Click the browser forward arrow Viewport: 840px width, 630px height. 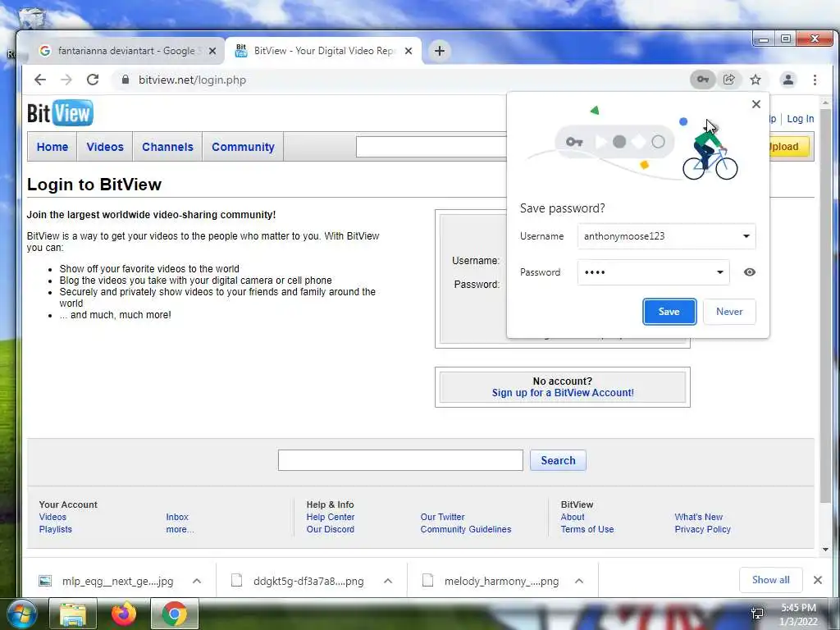pyautogui.click(x=66, y=80)
